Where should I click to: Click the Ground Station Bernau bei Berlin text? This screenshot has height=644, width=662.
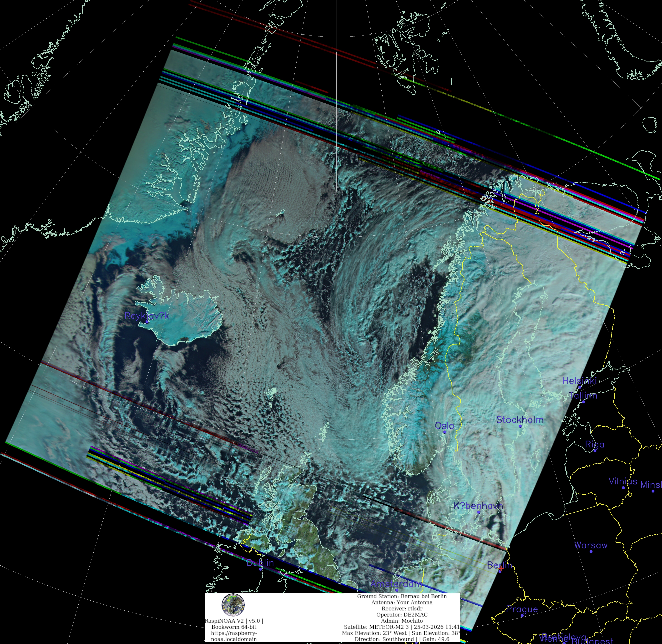coord(402,596)
